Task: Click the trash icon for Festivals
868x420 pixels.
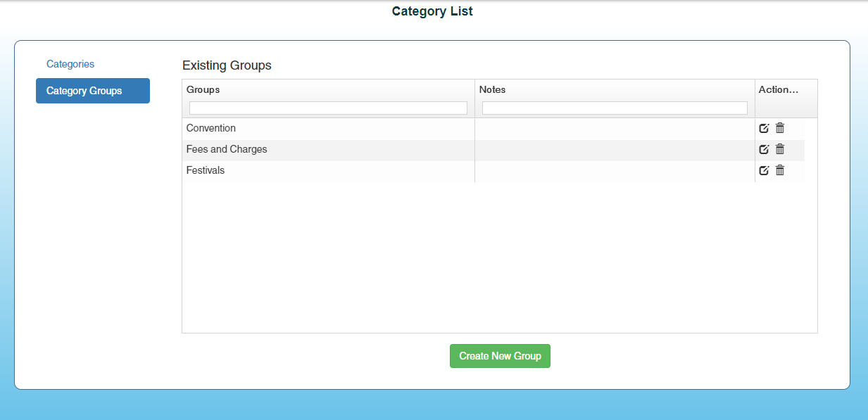Action: [x=780, y=170]
